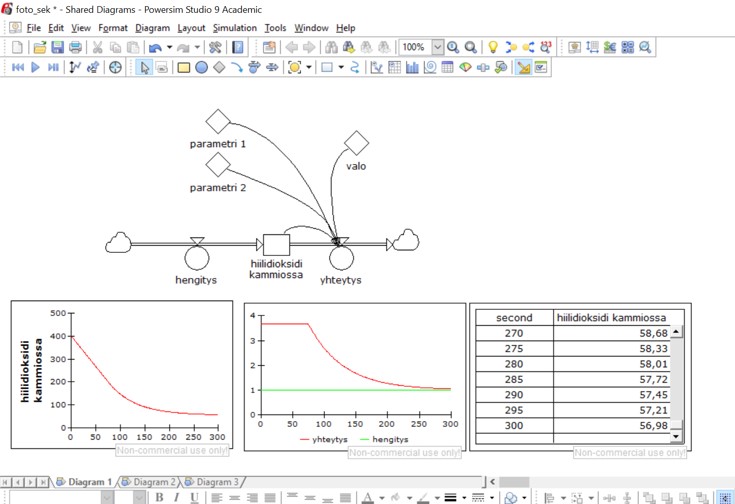
Task: Select the Level (rectangle) tool
Action: pos(183,68)
